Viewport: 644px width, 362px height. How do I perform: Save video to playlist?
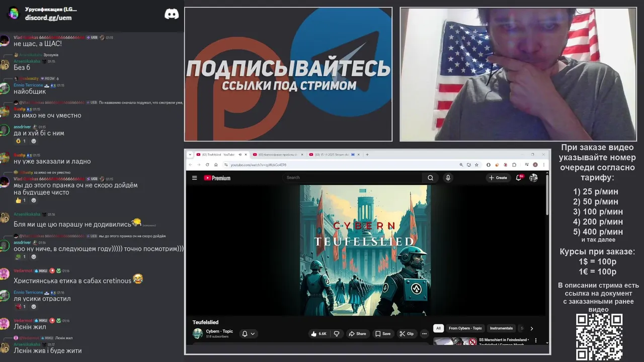click(382, 333)
